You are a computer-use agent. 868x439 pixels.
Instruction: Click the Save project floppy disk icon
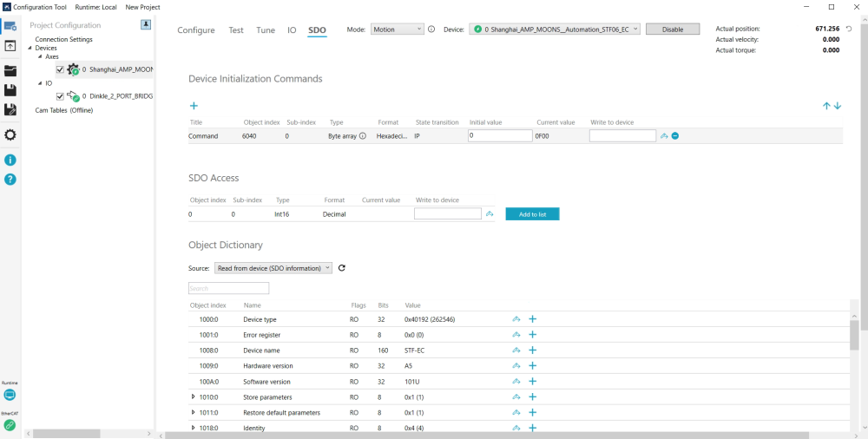tap(10, 90)
